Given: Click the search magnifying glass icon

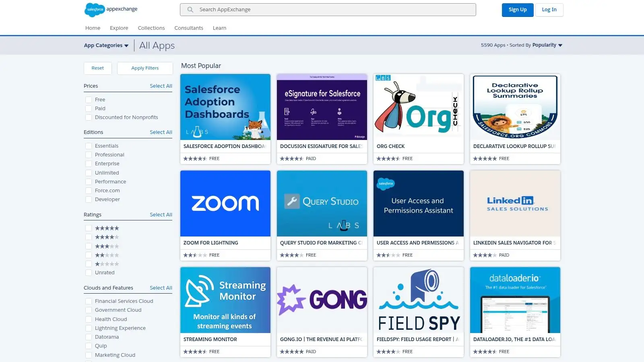Looking at the screenshot, I should click(190, 9).
